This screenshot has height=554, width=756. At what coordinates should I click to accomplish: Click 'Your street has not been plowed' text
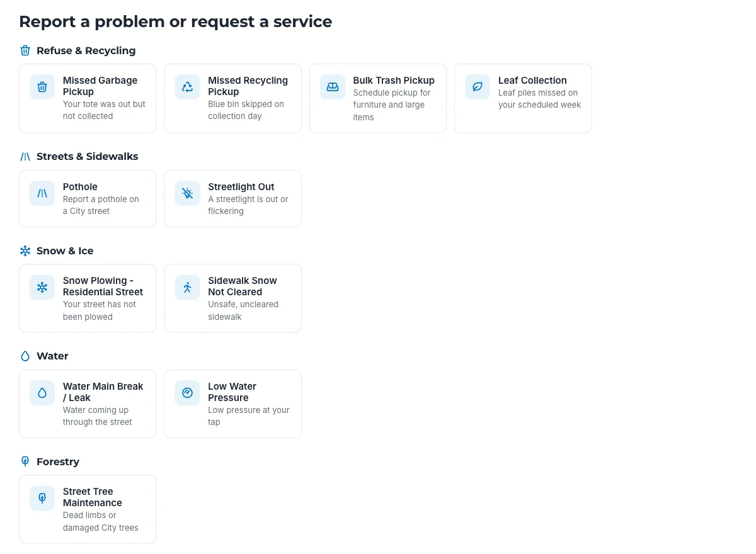[100, 310]
